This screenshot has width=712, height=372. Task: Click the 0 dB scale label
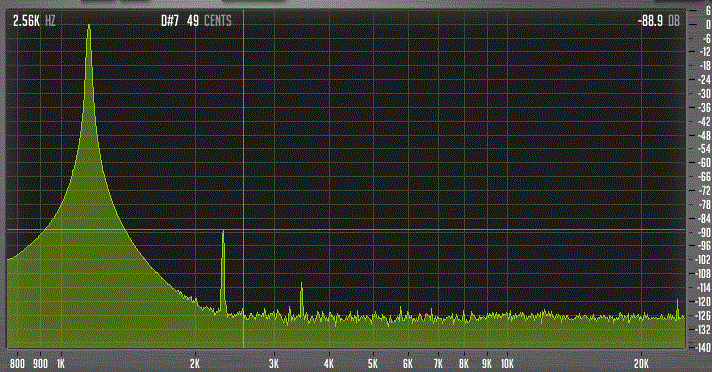(x=708, y=25)
